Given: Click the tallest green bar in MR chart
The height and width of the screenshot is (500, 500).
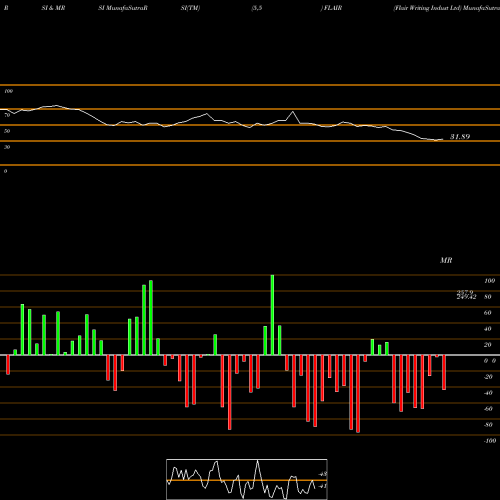Looking at the screenshot, I should [x=272, y=315].
